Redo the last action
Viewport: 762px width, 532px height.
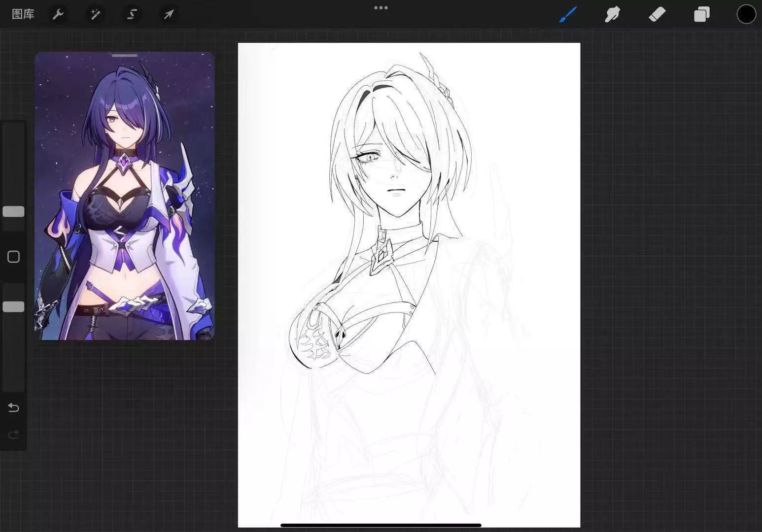(13, 434)
